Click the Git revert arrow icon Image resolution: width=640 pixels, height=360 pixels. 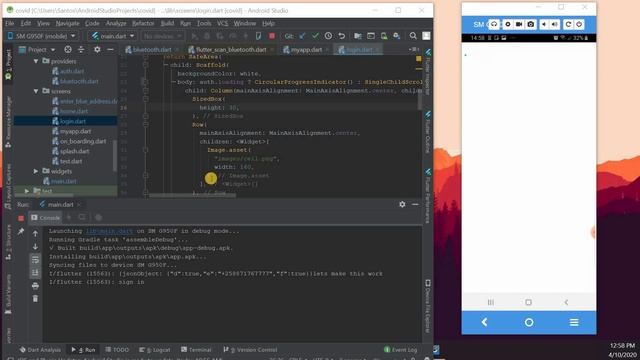[x=342, y=36]
